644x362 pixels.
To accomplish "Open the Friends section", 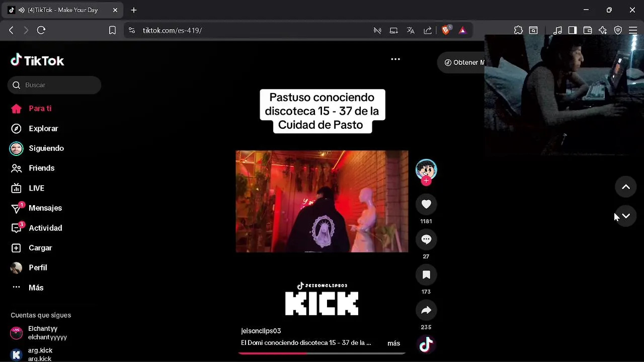I will [x=33, y=168].
